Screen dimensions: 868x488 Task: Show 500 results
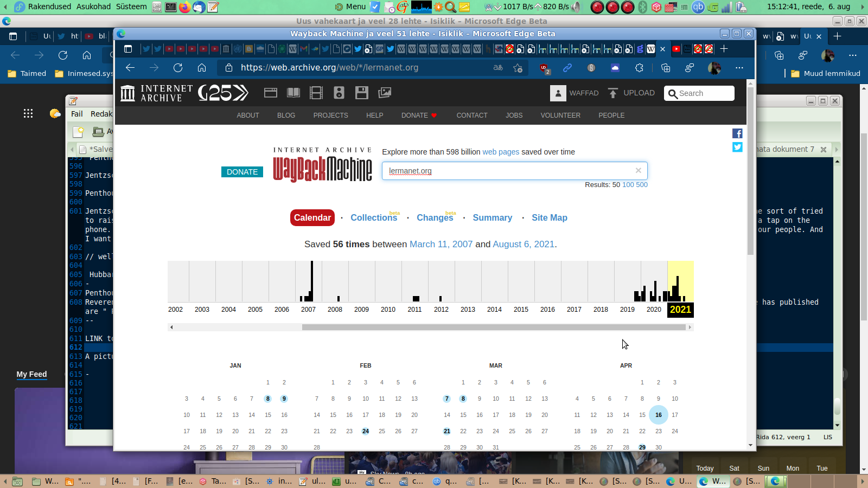pyautogui.click(x=642, y=185)
